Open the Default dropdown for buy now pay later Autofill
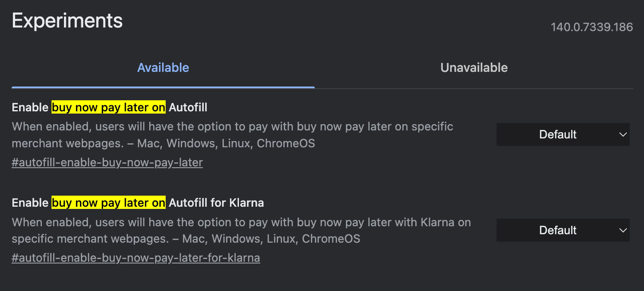Screen dimensions: 644x291 (563, 134)
